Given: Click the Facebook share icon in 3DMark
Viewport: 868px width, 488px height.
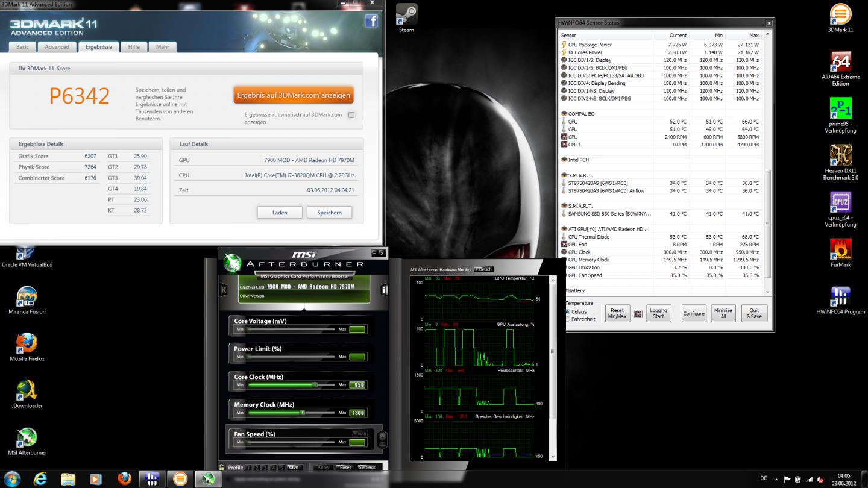Looking at the screenshot, I should pyautogui.click(x=371, y=21).
